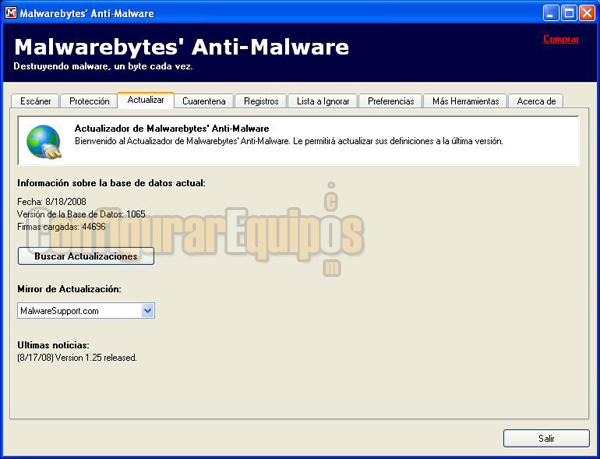Viewport: 600px width, 459px height.
Task: Click the MalwareSupport.com mirror field
Action: [86, 311]
